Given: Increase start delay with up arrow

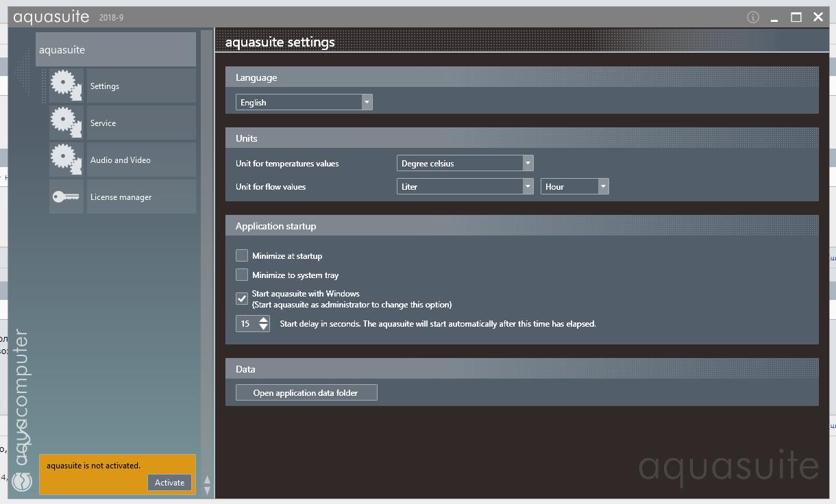Looking at the screenshot, I should tap(264, 320).
